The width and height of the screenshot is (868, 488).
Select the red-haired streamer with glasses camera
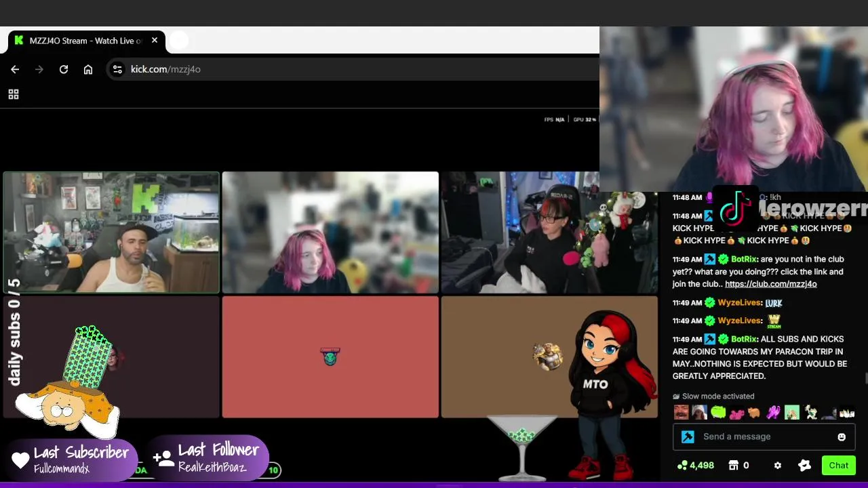tap(549, 232)
